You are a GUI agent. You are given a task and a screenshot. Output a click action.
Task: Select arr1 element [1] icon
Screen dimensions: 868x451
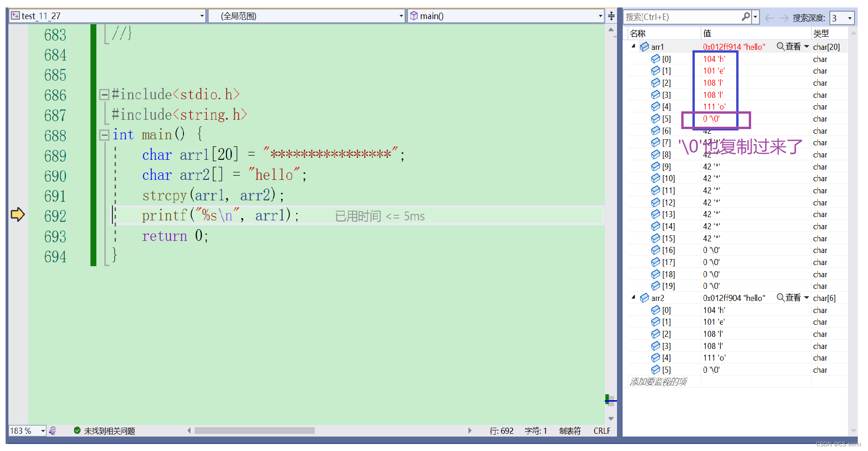click(656, 70)
